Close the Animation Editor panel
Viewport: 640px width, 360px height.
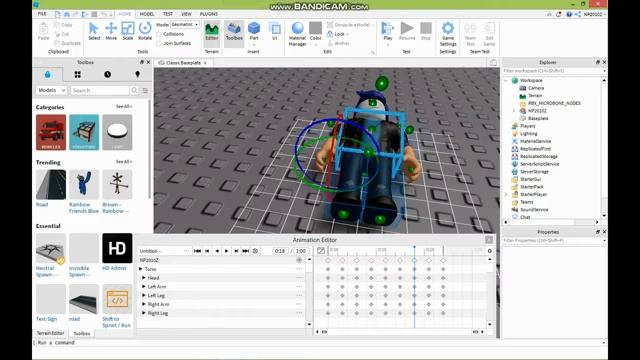pyautogui.click(x=489, y=240)
